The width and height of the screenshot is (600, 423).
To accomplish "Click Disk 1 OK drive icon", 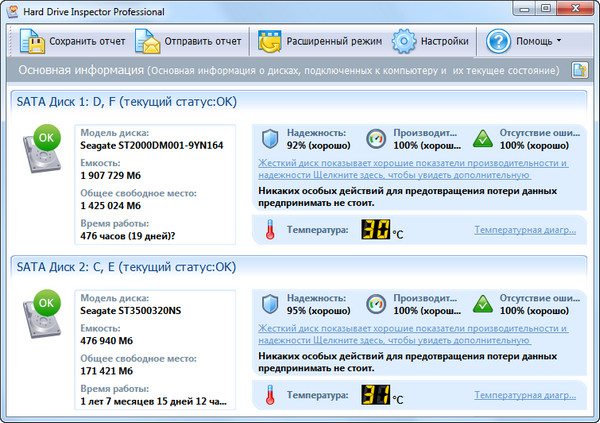I will (x=42, y=149).
